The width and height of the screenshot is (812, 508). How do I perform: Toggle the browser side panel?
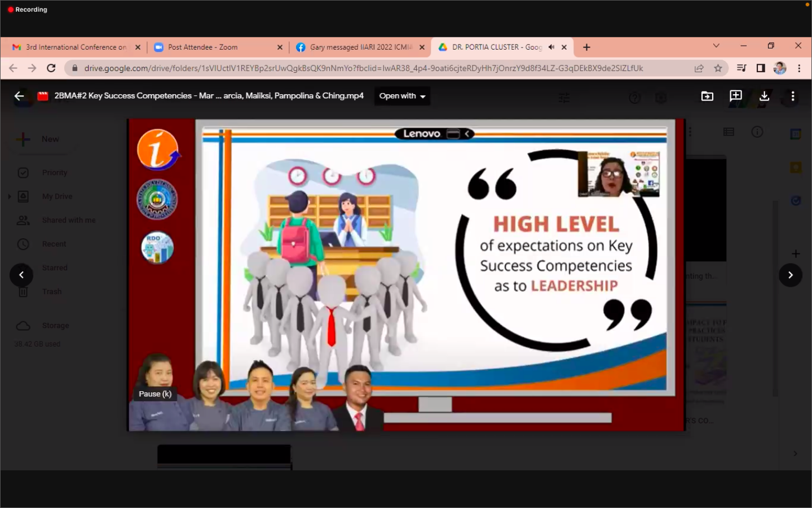761,68
